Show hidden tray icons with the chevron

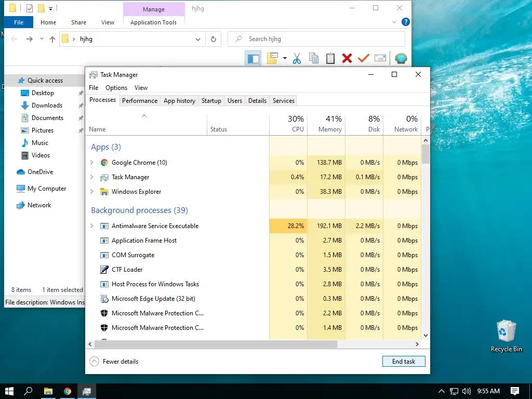click(442, 391)
